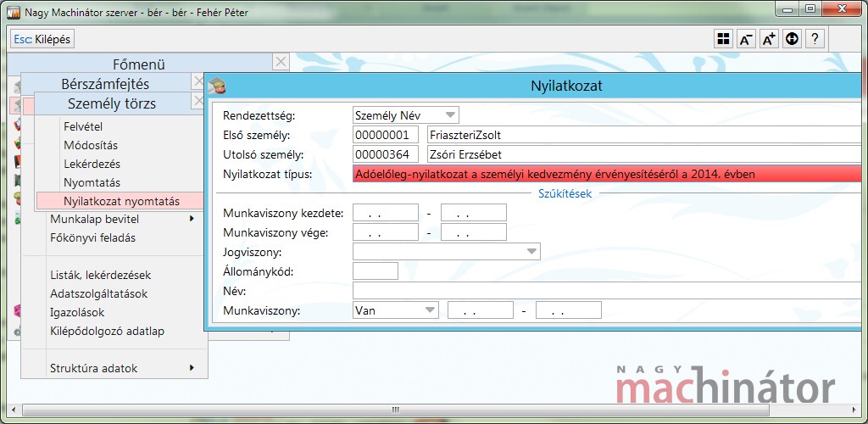
Task: Close the Főmenü panel
Action: [x=281, y=62]
